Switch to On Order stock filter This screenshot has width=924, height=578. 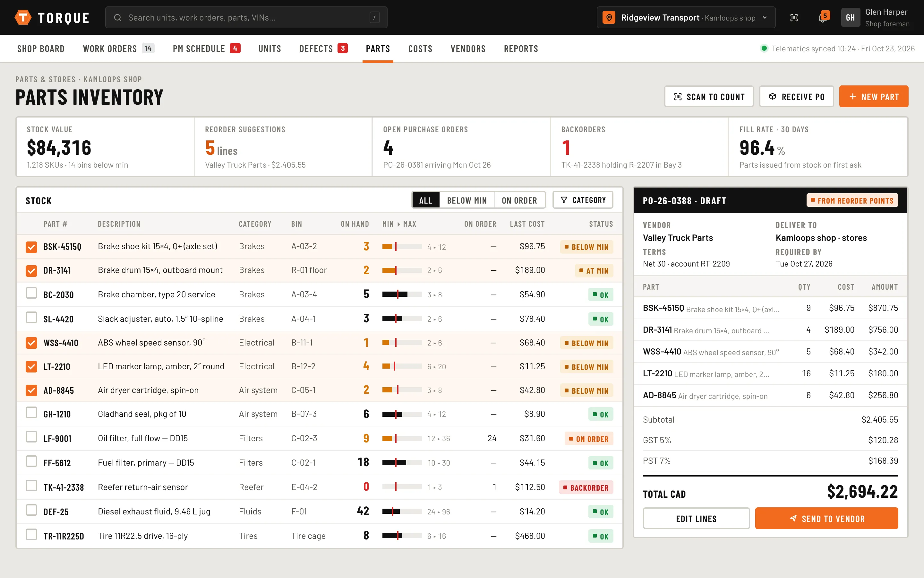pyautogui.click(x=519, y=200)
